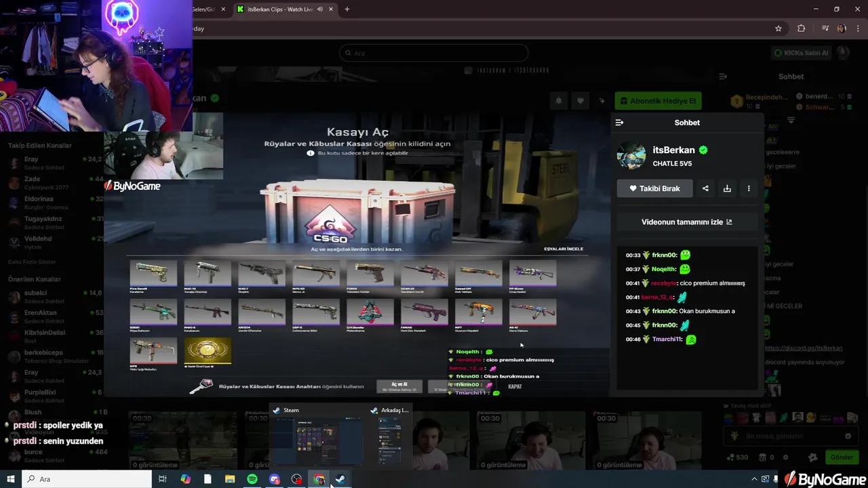Click the Takibi Bırak unfollow button
This screenshot has width=868, height=488.
(x=654, y=188)
